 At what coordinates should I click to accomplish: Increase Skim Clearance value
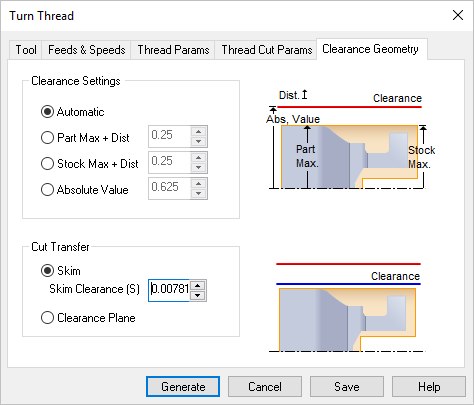(198, 286)
